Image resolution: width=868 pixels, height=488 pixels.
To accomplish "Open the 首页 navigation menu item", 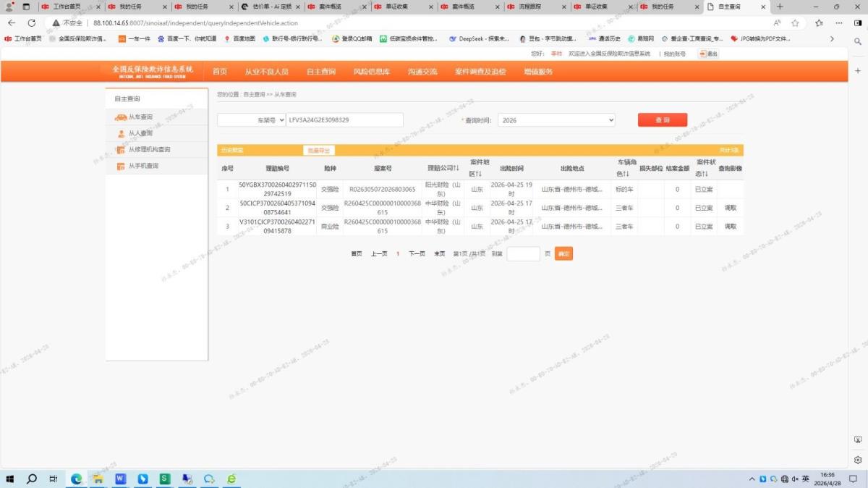I will coord(220,72).
